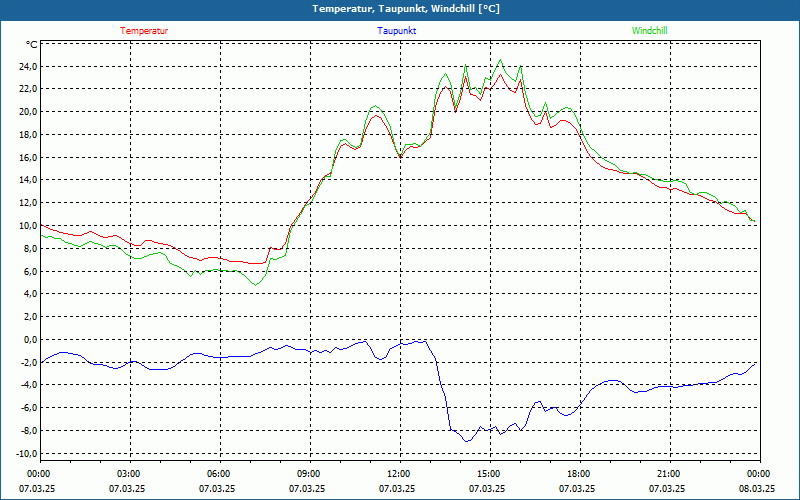This screenshot has width=800, height=500.
Task: Click the -10,0 y-axis value
Action: pos(26,454)
